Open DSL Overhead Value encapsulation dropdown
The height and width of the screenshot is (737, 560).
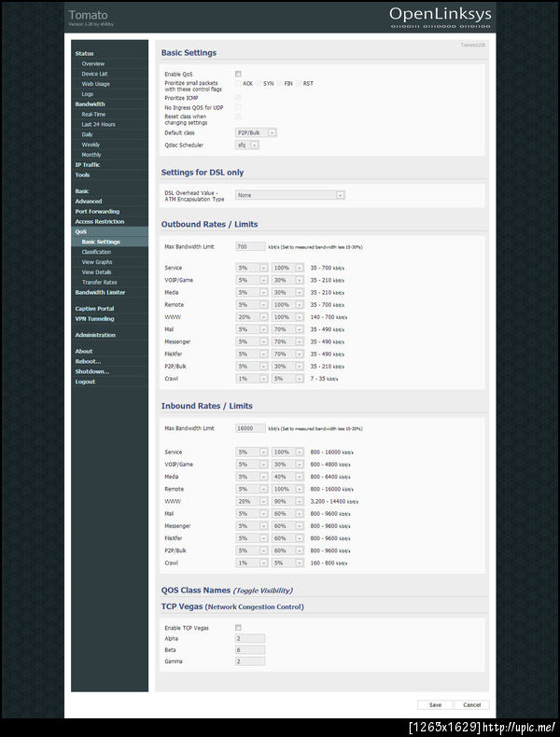(x=289, y=195)
